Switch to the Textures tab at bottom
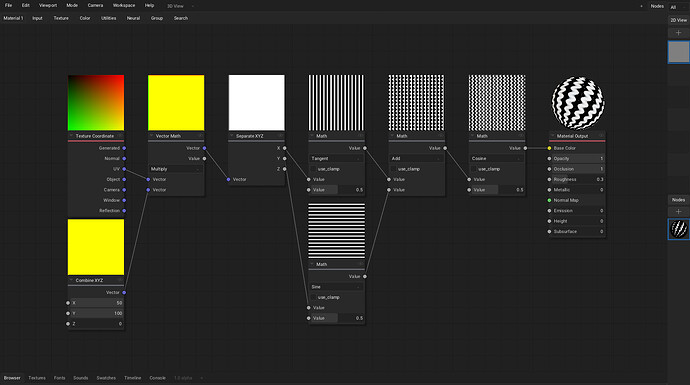 [x=37, y=378]
